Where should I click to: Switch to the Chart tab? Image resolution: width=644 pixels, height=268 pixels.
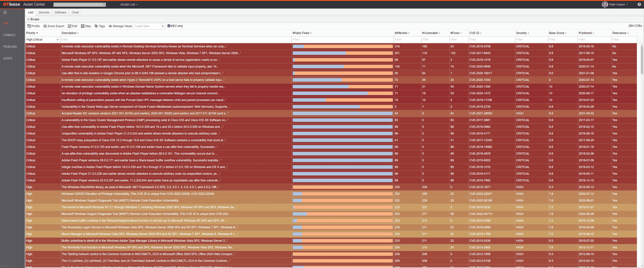coord(75,12)
